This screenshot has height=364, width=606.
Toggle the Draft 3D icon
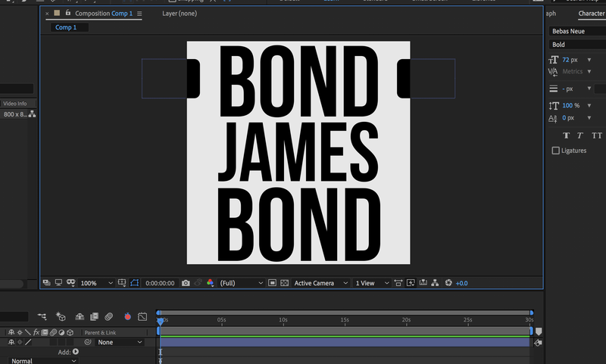pyautogui.click(x=61, y=316)
